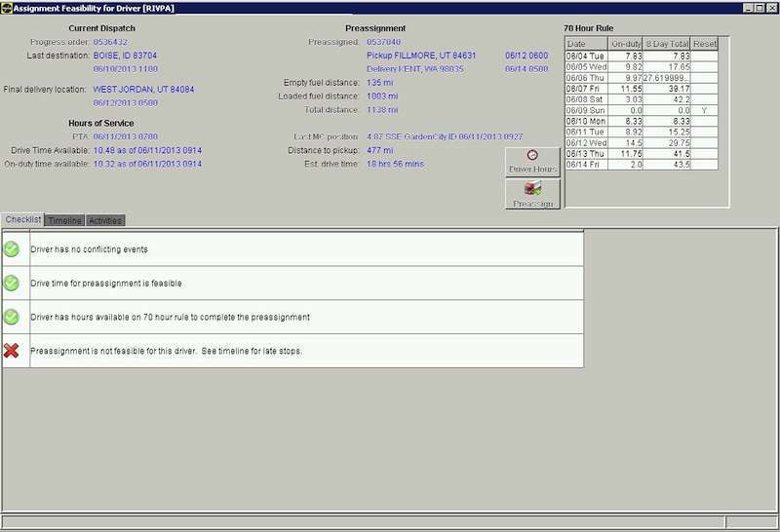The image size is (780, 532).
Task: Click the Preassign truck button
Action: tap(532, 194)
